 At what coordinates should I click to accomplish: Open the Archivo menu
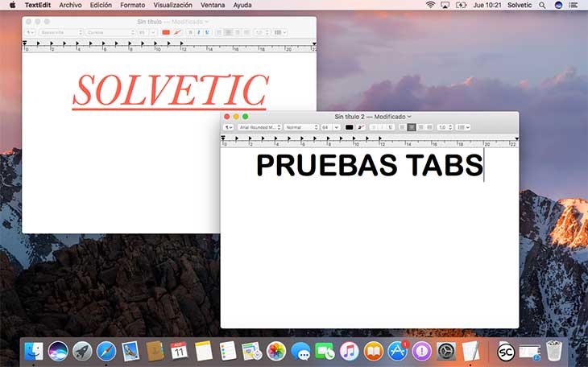(x=71, y=5)
